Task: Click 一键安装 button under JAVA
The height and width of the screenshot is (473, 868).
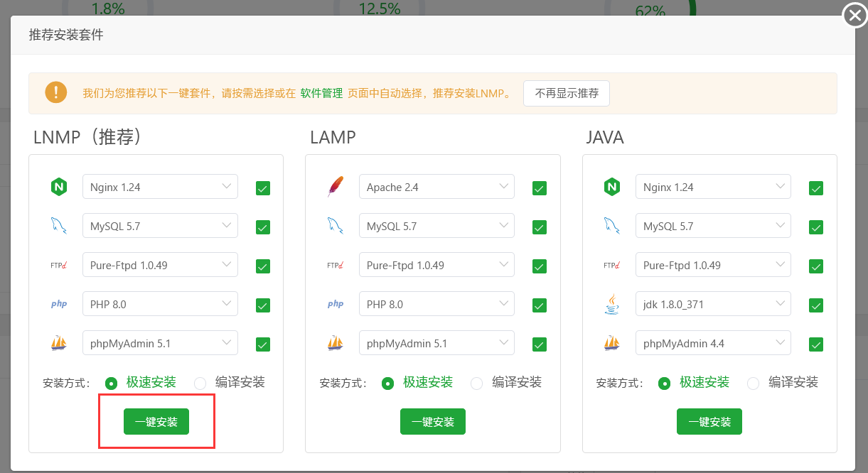Action: click(x=709, y=421)
